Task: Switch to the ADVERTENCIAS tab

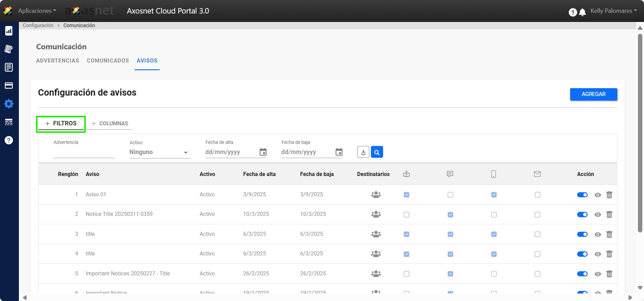Action: coord(57,60)
